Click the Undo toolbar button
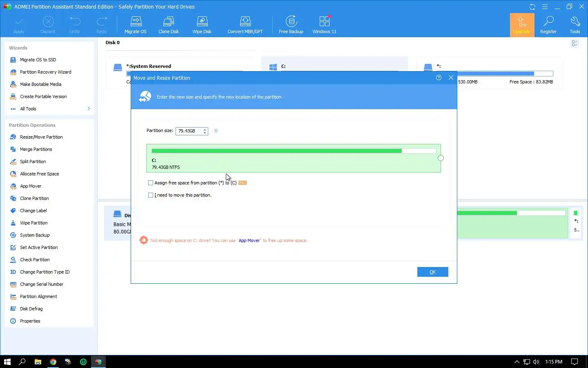 click(x=75, y=25)
